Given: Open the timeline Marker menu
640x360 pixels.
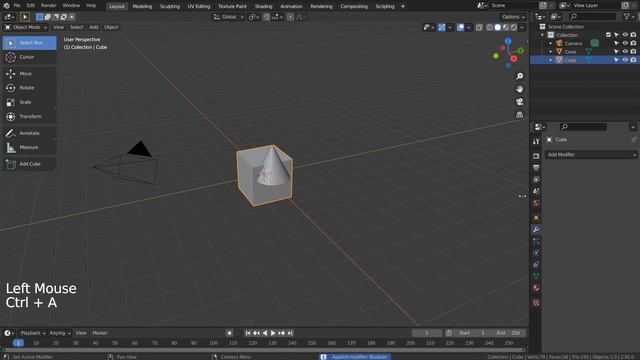Looking at the screenshot, I should pos(100,333).
